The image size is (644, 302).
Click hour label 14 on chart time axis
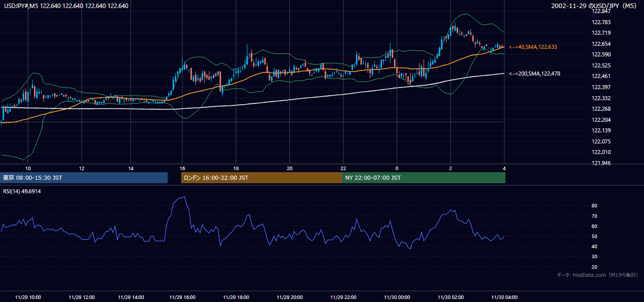(x=131, y=168)
